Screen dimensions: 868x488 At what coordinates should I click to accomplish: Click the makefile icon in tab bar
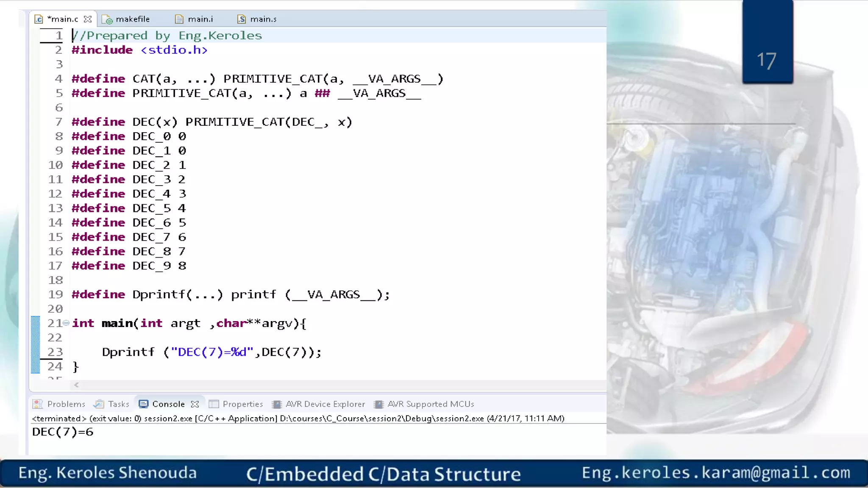point(107,19)
